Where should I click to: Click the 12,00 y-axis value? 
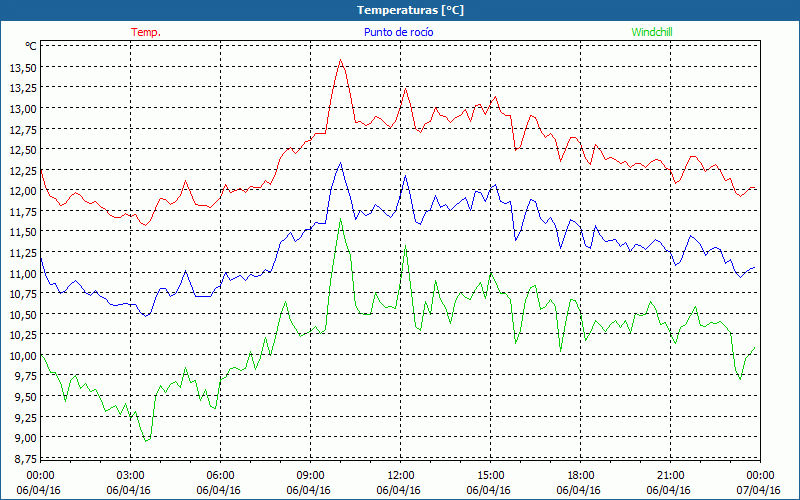[x=22, y=191]
